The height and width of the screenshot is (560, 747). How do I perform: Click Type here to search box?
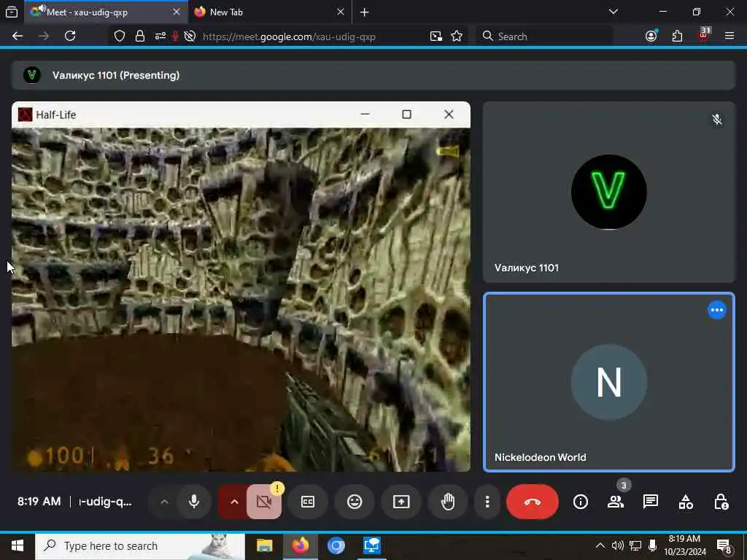[139, 545]
